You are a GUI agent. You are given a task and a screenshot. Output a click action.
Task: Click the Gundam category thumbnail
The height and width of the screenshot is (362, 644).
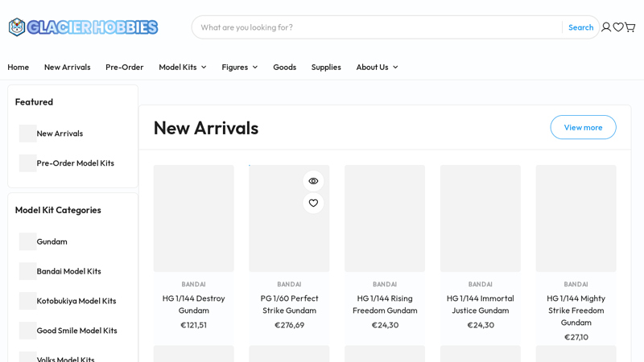(x=28, y=241)
